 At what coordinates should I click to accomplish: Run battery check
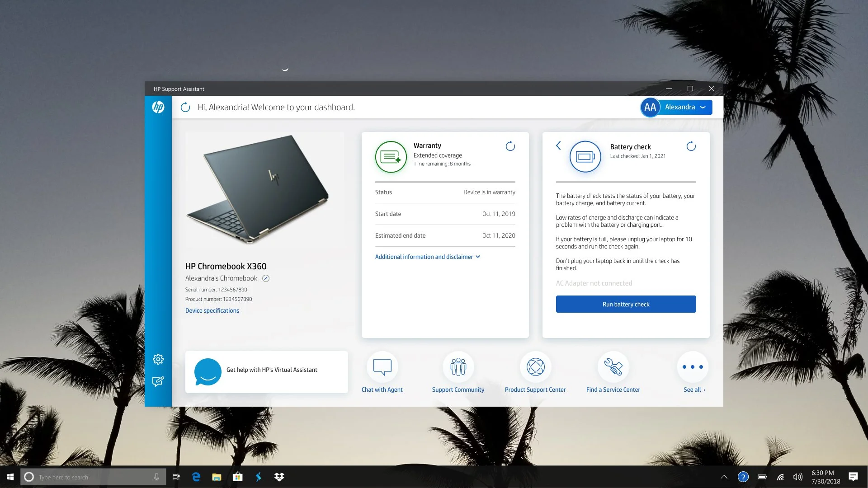tap(626, 304)
